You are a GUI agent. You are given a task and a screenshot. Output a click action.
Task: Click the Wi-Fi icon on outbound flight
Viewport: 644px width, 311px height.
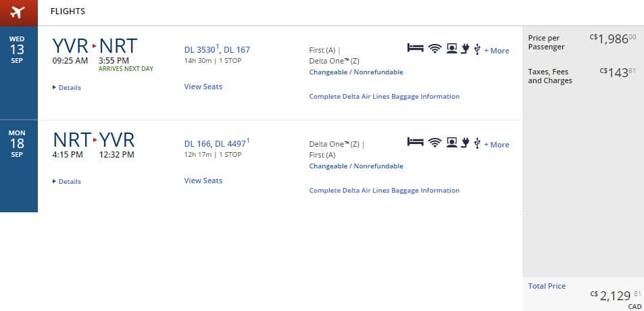435,49
